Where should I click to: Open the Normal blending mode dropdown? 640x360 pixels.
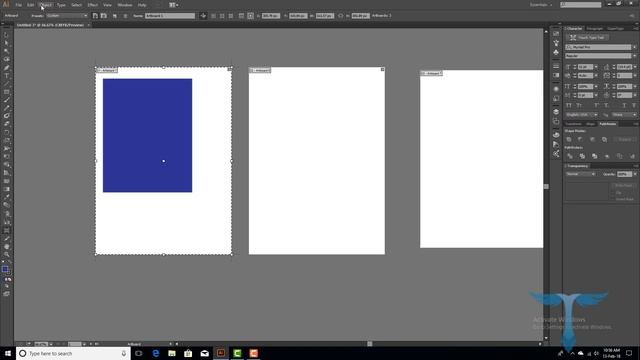[x=580, y=174]
